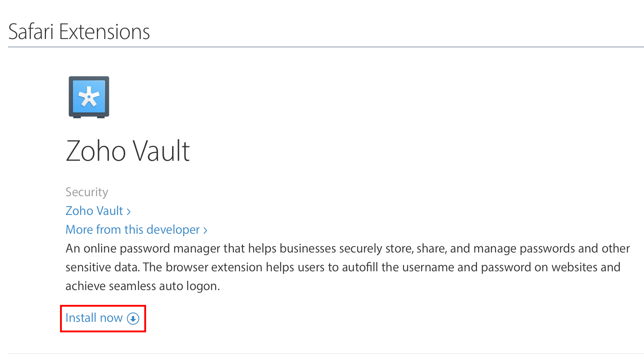Click the Install now link

(x=94, y=318)
